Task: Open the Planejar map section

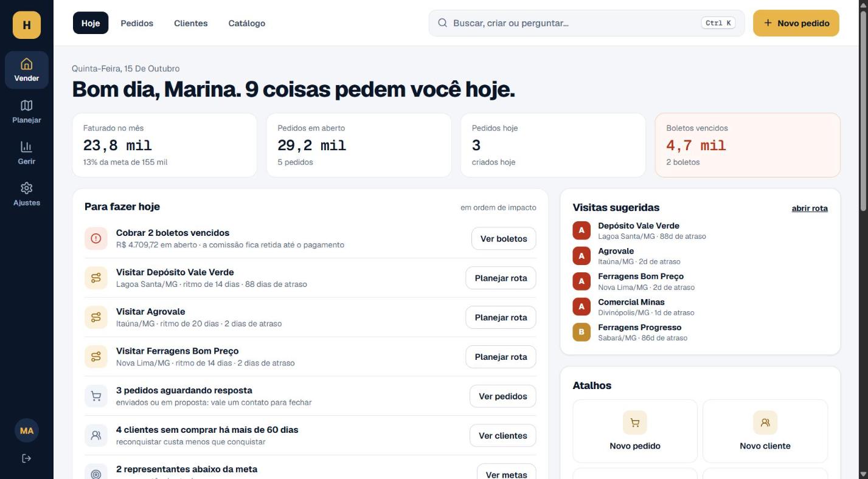Action: coord(27,112)
